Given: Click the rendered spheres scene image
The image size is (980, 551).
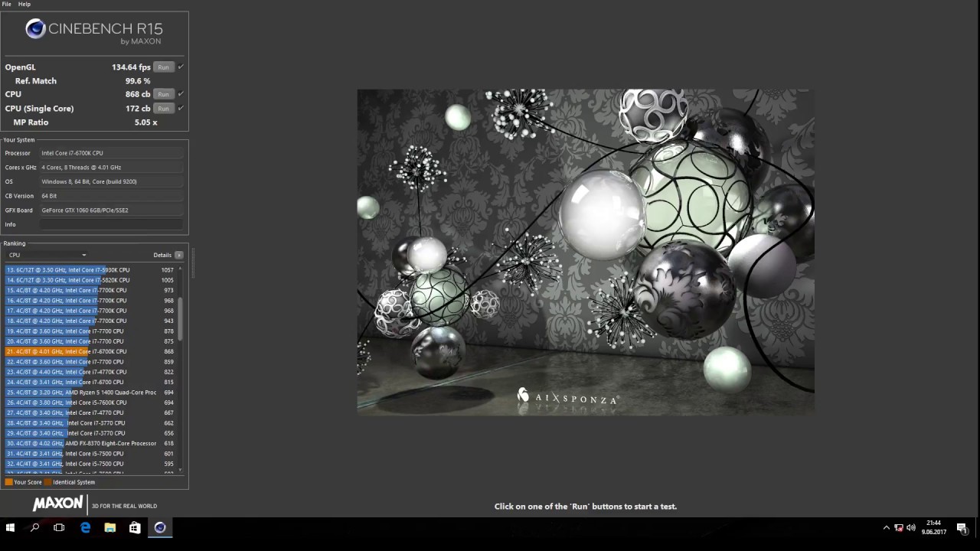Looking at the screenshot, I should 586,253.
